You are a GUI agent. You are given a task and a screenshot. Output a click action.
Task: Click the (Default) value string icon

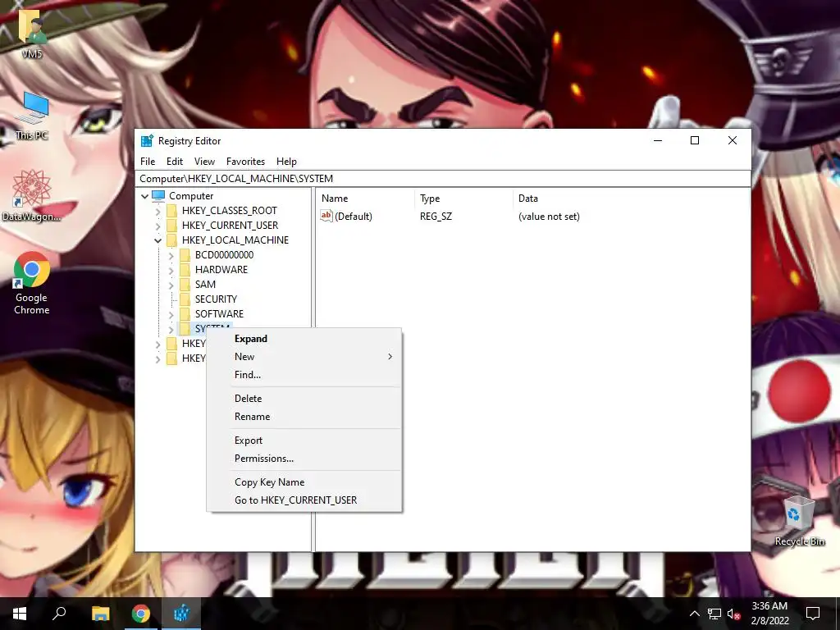[326, 216]
